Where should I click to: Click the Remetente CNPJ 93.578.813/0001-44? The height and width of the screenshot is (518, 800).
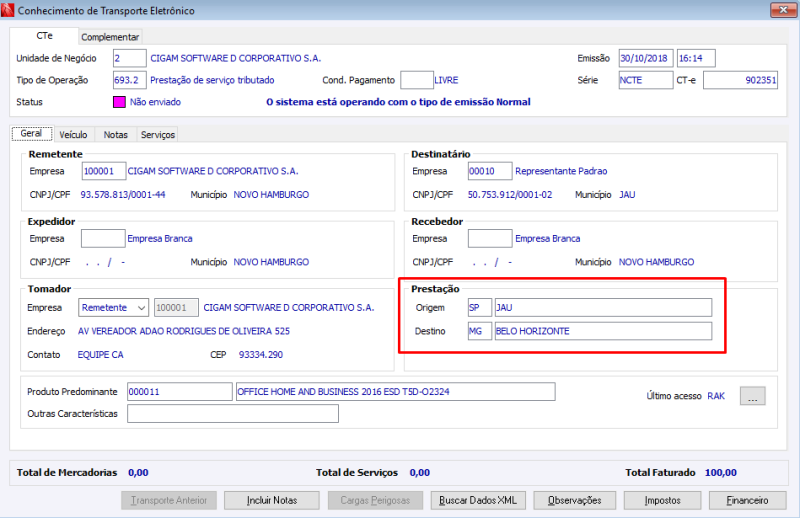[x=123, y=194]
